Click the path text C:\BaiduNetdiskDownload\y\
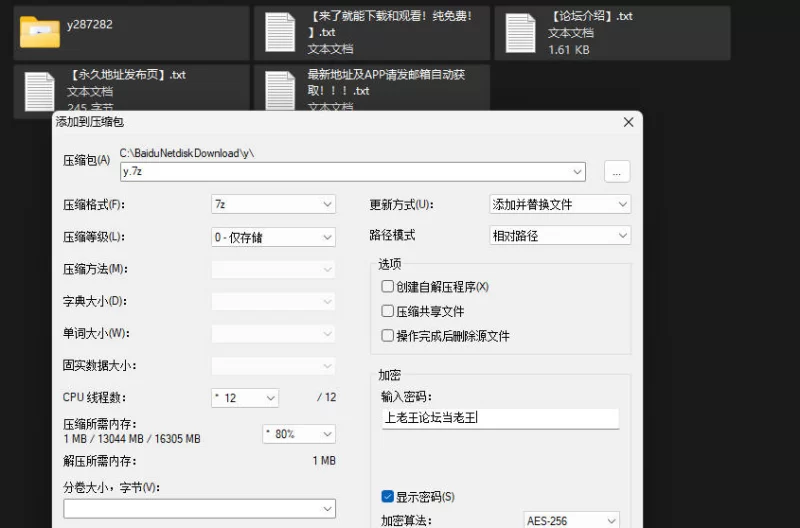 pos(187,153)
